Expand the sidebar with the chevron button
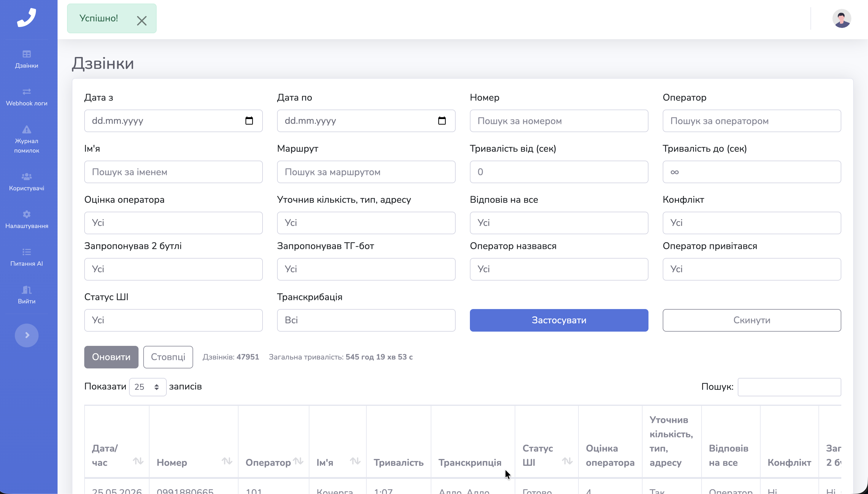The width and height of the screenshot is (868, 494). pyautogui.click(x=26, y=335)
